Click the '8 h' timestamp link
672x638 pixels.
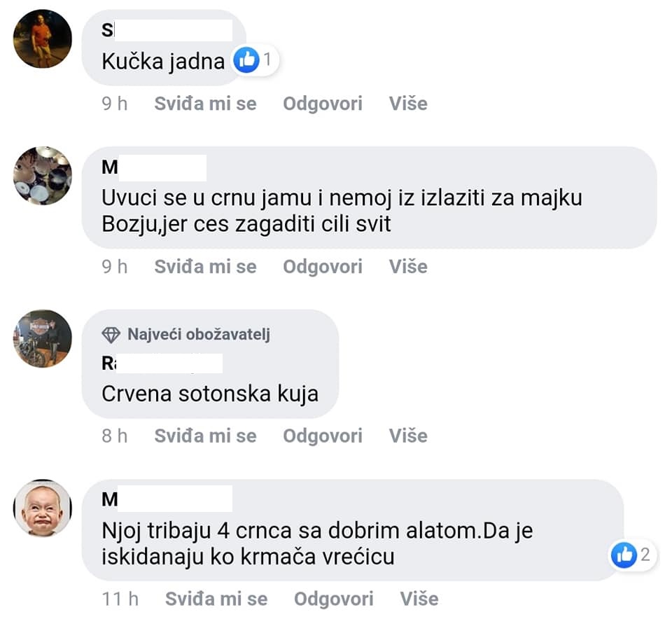point(114,436)
